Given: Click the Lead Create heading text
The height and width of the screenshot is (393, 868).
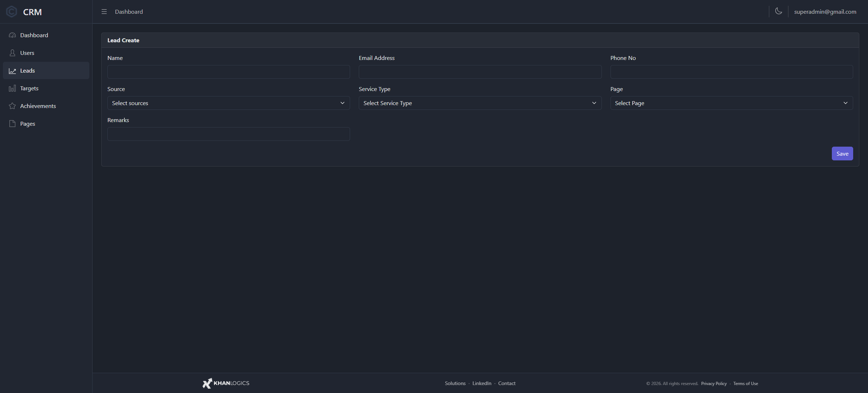Looking at the screenshot, I should 123,40.
